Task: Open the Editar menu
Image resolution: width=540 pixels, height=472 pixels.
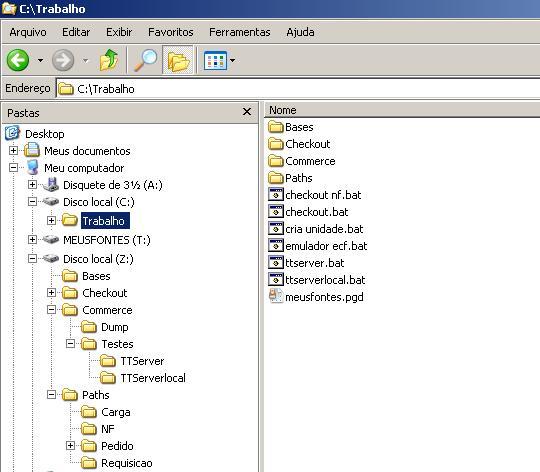Action: 76,32
